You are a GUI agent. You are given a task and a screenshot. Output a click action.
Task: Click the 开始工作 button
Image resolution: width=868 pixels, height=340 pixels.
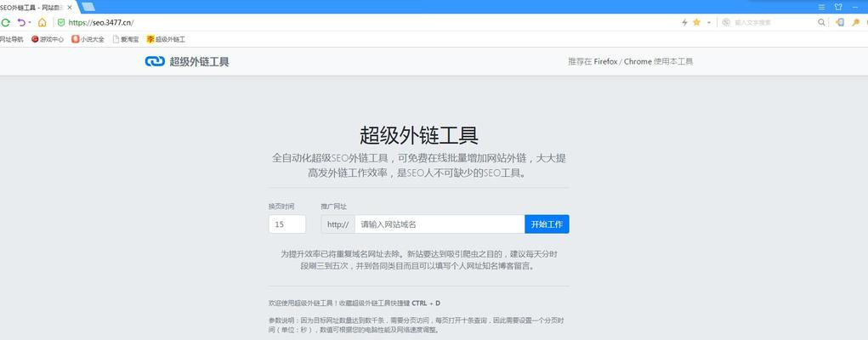547,224
